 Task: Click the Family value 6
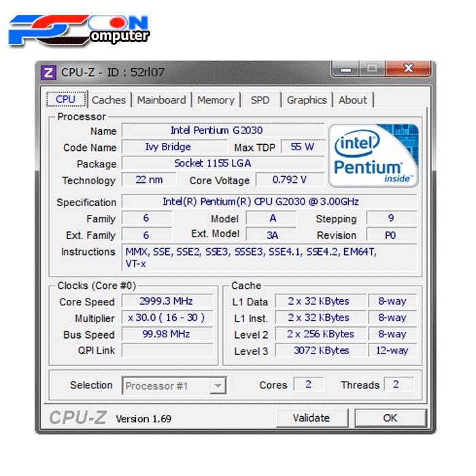point(147,218)
